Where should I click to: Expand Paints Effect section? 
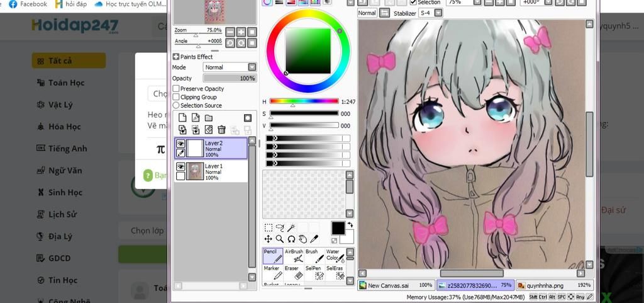click(176, 57)
